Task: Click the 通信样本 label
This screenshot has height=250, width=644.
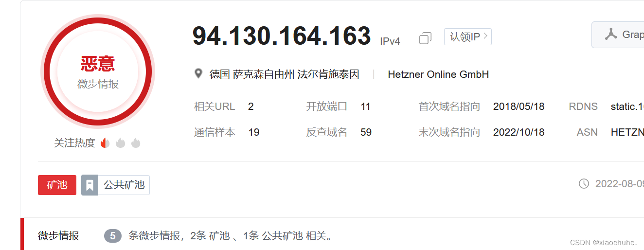Action: coord(215,132)
